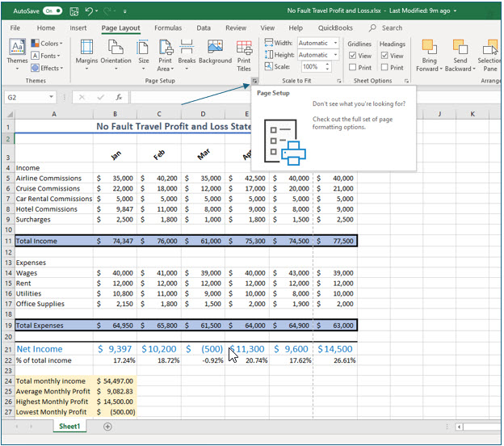
Task: Open the Help tab
Action: click(296, 28)
